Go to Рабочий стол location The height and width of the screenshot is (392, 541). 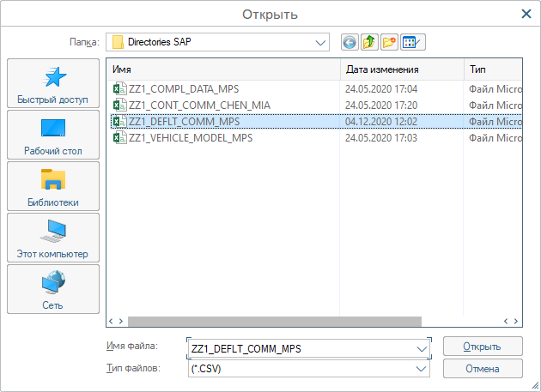pos(54,135)
